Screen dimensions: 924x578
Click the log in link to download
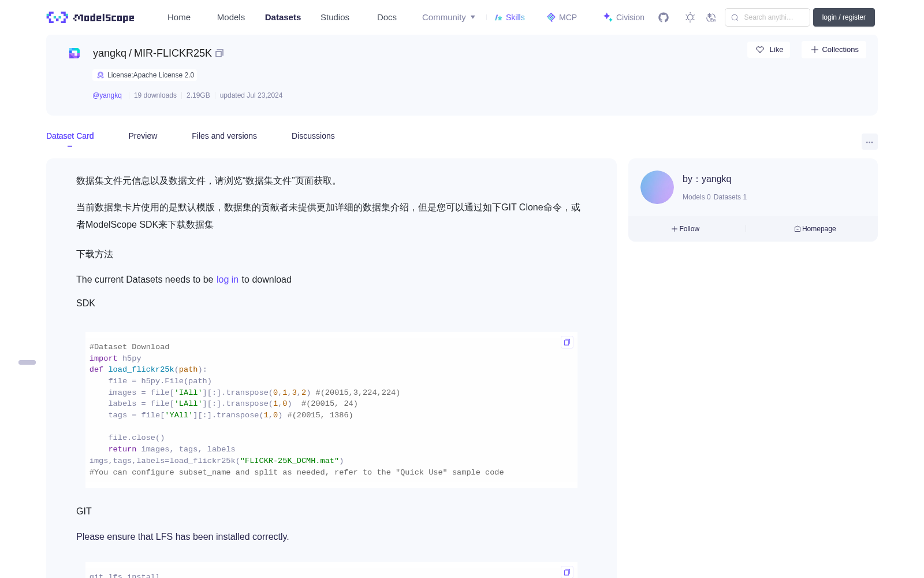(228, 280)
